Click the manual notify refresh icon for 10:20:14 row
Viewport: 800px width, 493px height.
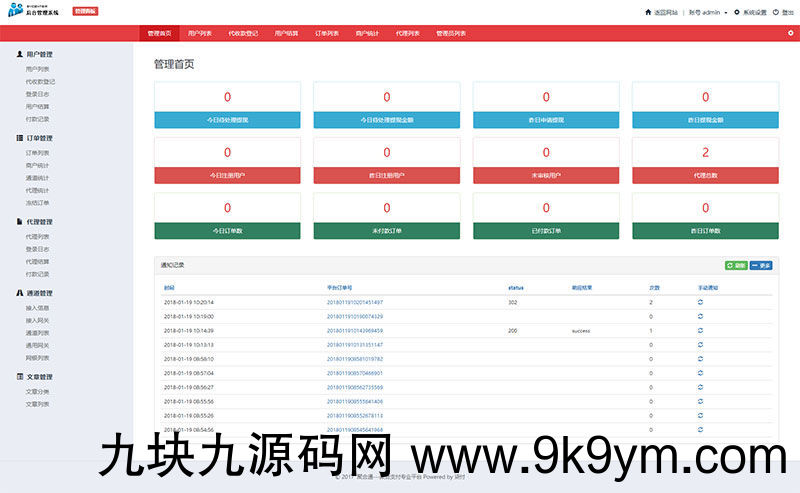(x=700, y=301)
